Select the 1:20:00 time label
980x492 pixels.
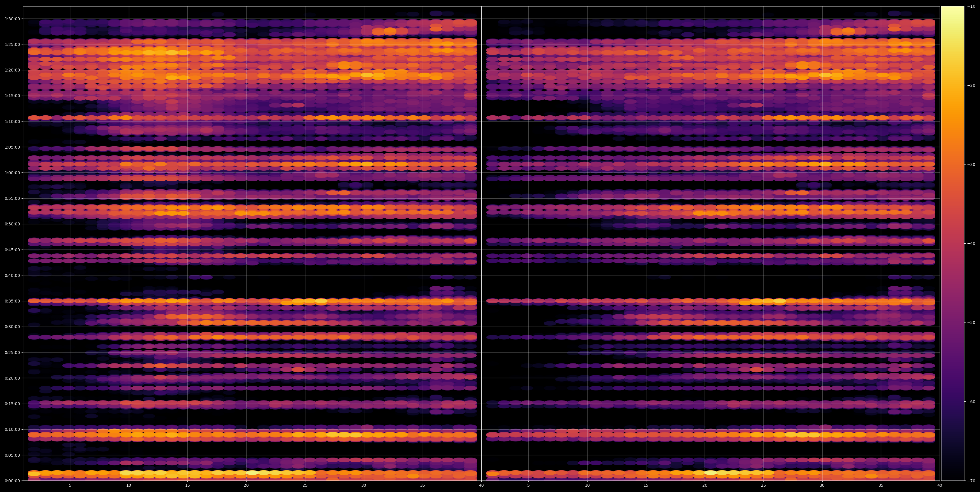pyautogui.click(x=12, y=70)
